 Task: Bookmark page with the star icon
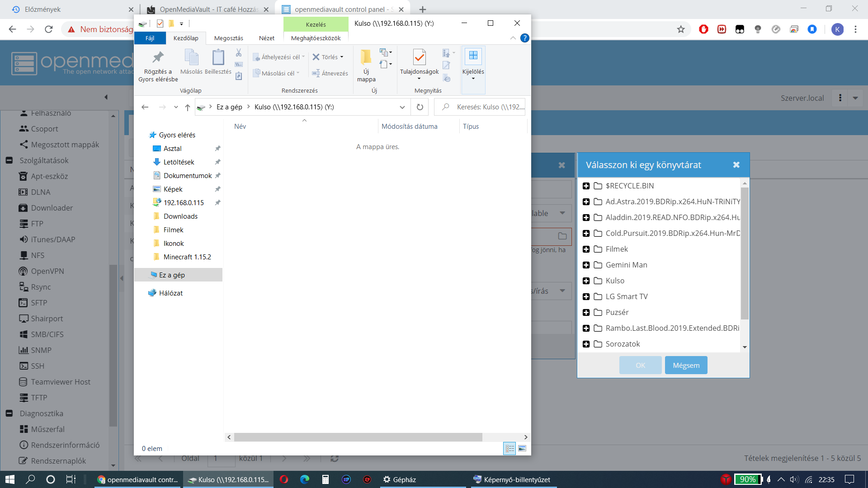[x=681, y=29]
